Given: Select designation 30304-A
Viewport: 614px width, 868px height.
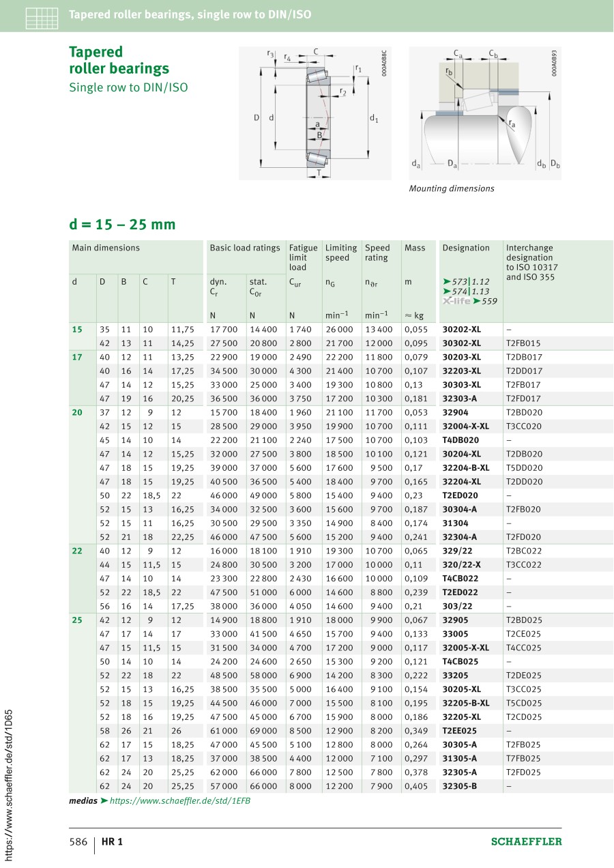Looking at the screenshot, I should point(459,510).
